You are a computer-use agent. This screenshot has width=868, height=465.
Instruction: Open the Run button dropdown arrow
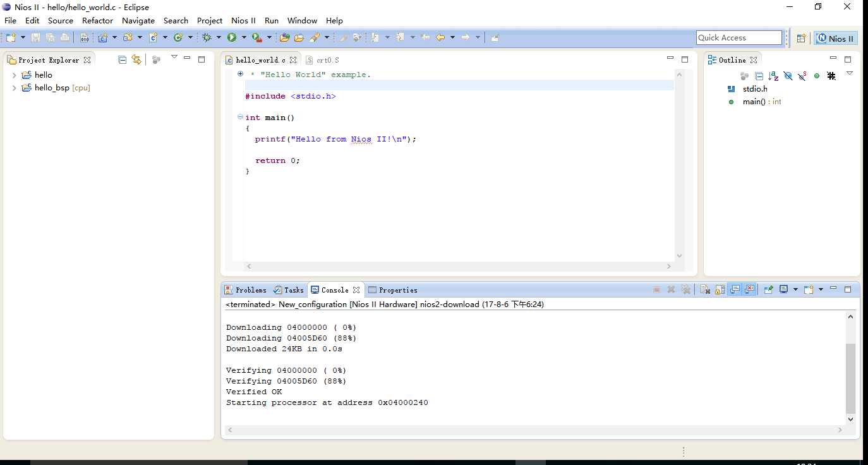[x=243, y=38]
